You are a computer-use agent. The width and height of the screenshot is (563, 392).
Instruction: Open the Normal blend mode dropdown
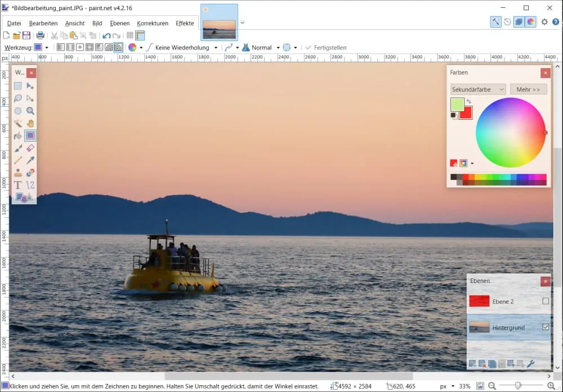pyautogui.click(x=262, y=47)
